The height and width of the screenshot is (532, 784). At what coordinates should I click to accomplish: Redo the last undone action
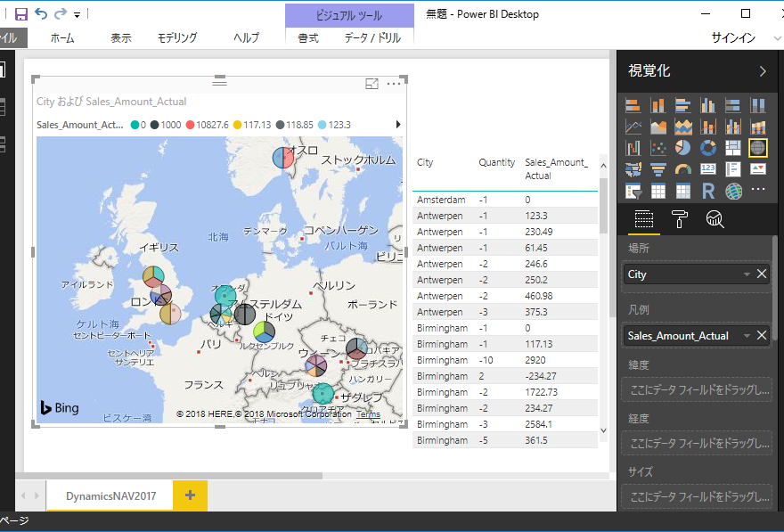click(61, 14)
